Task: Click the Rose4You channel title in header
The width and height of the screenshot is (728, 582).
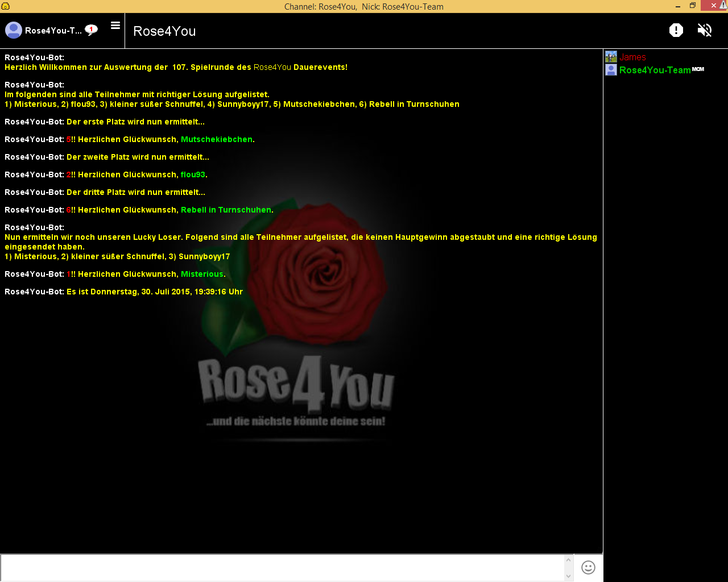Action: click(164, 31)
